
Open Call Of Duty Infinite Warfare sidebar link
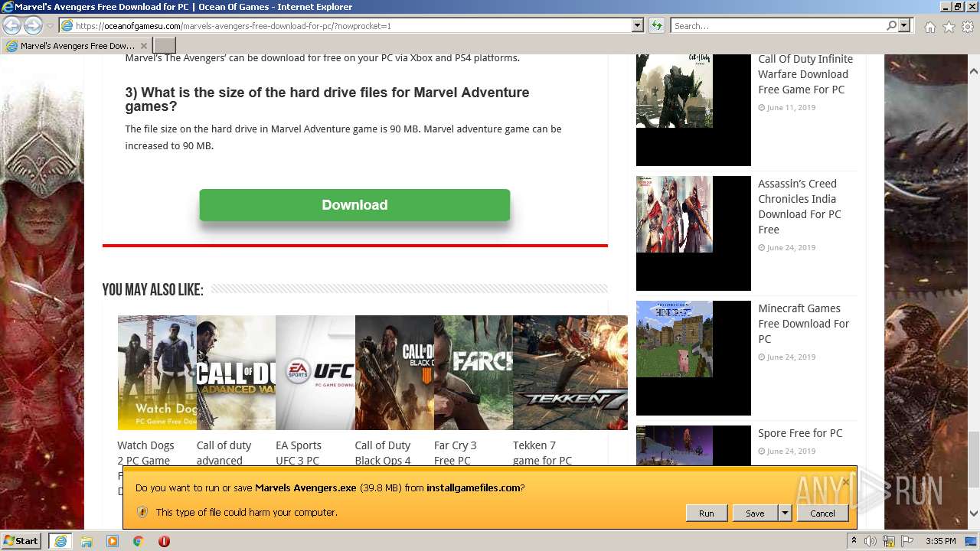click(805, 74)
